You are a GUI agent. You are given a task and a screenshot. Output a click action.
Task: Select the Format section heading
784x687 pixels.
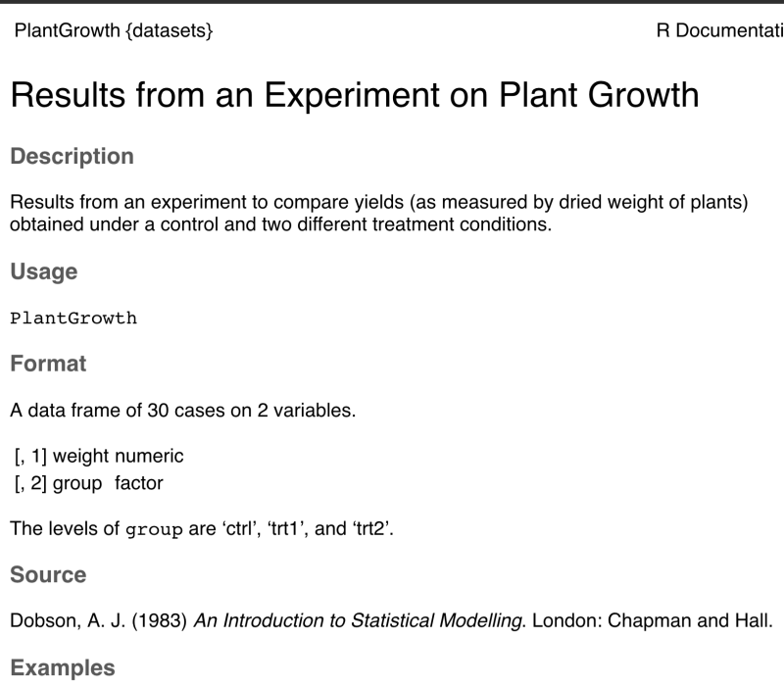[48, 364]
